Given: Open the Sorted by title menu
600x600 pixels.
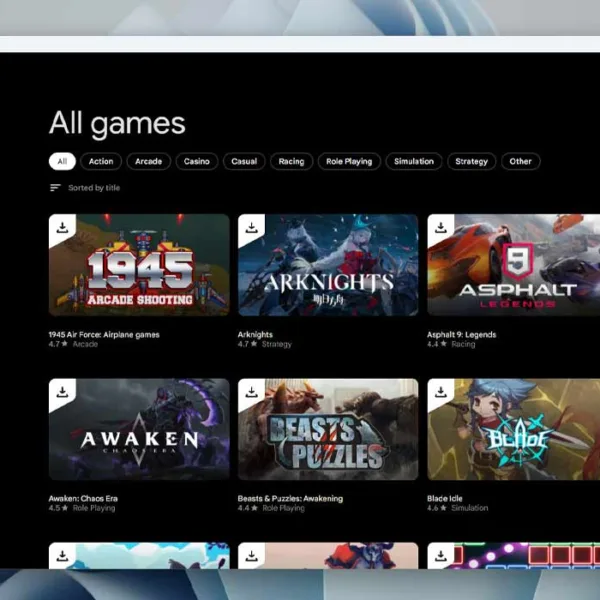Looking at the screenshot, I should point(94,188).
